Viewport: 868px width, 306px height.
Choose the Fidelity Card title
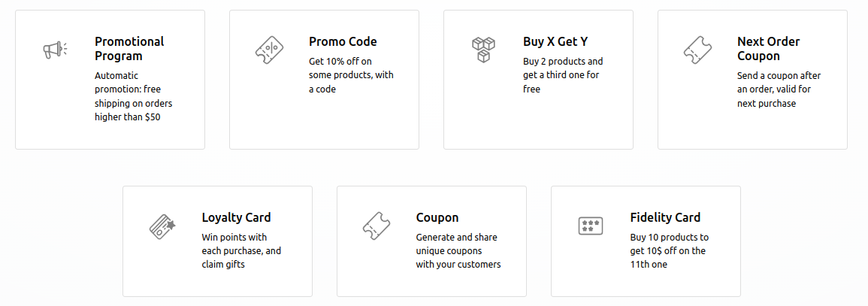665,217
